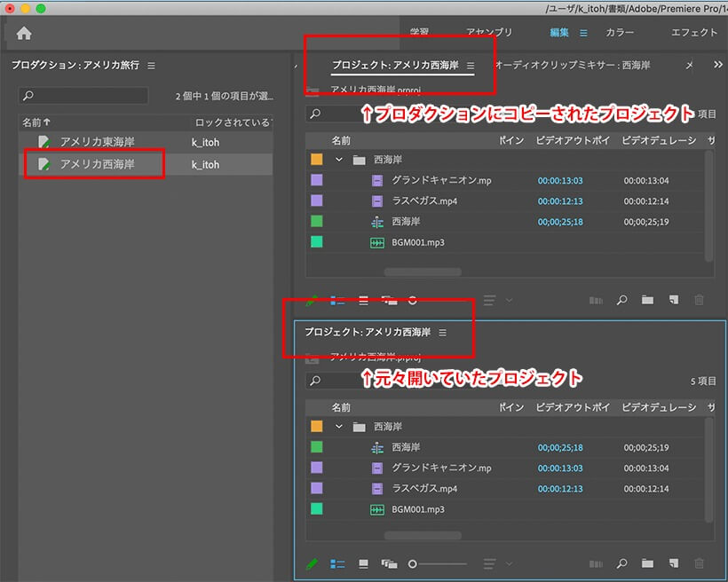Switch upper Project panel to list view
Screen dimensions: 728x582
337,301
